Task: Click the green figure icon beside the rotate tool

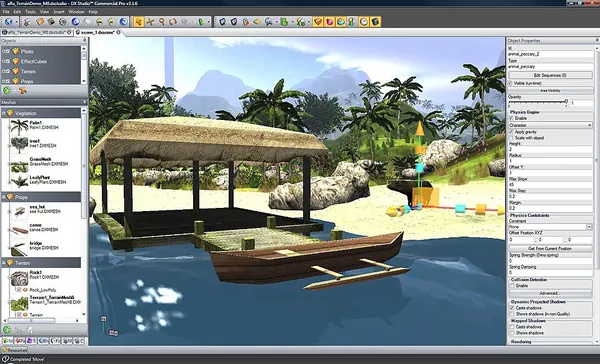Action: pyautogui.click(x=201, y=22)
